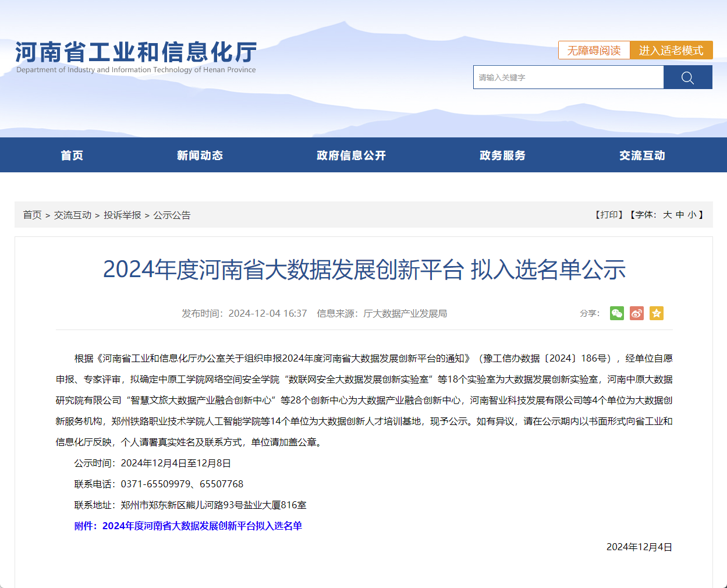Click the search magnifier icon button
Image resolution: width=727 pixels, height=588 pixels.
(x=687, y=77)
